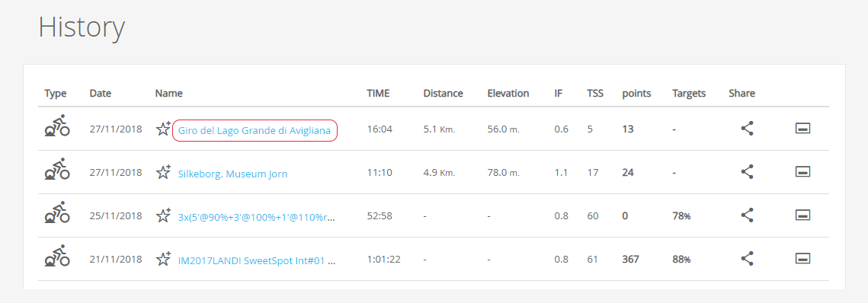This screenshot has height=303, width=868.
Task: Add the 3x(5'@90% workout to favorites
Action: tap(163, 215)
